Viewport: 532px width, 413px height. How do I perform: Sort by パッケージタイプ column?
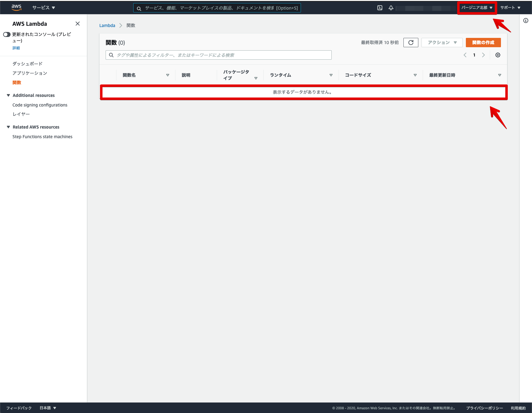click(256, 78)
